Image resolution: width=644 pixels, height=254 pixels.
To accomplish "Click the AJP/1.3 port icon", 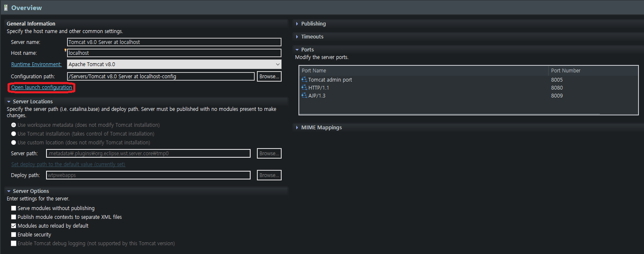I will [304, 95].
